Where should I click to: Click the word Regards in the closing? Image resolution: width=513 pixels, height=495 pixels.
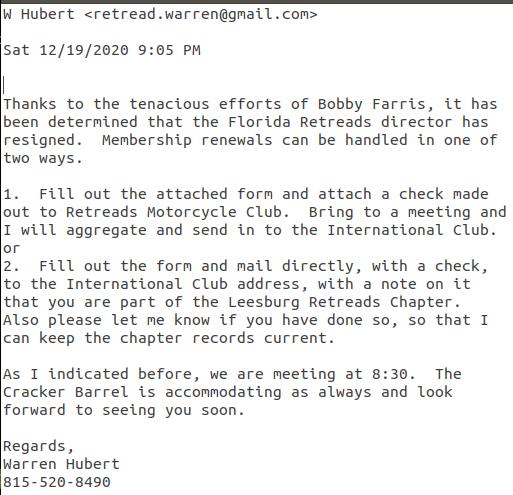[34, 447]
